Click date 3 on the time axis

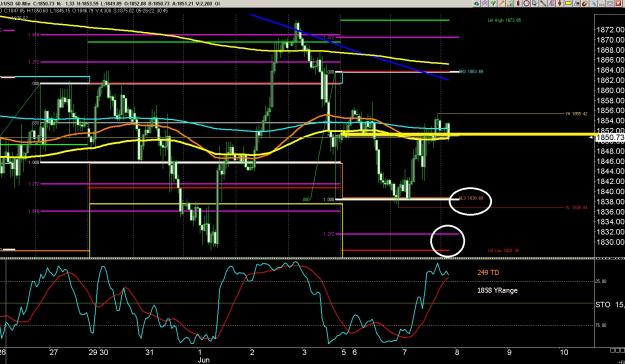point(305,352)
